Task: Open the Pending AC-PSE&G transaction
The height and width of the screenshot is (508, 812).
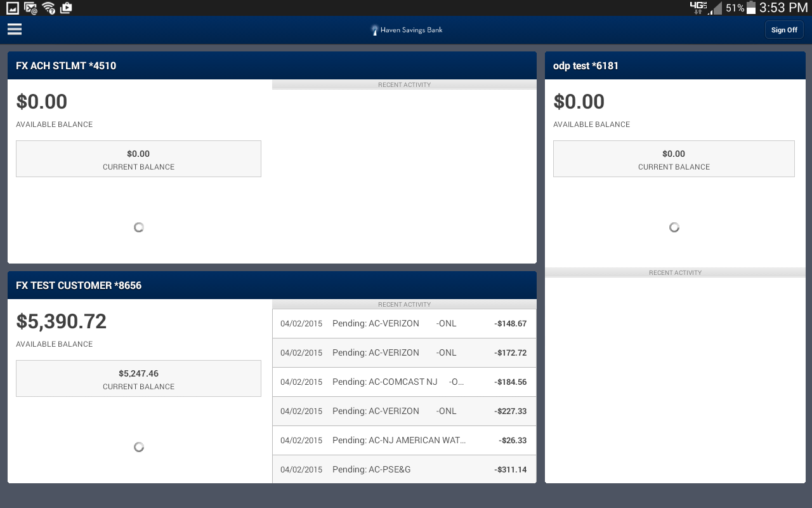Action: pyautogui.click(x=404, y=469)
